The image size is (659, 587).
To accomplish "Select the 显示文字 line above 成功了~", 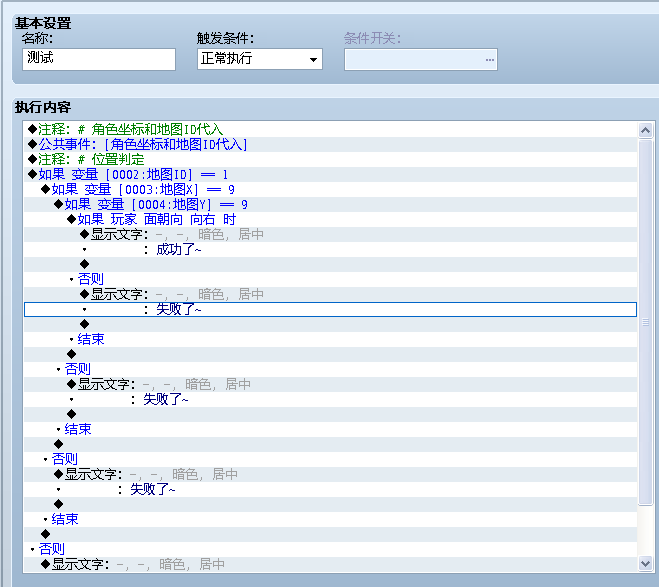I will [x=330, y=234].
